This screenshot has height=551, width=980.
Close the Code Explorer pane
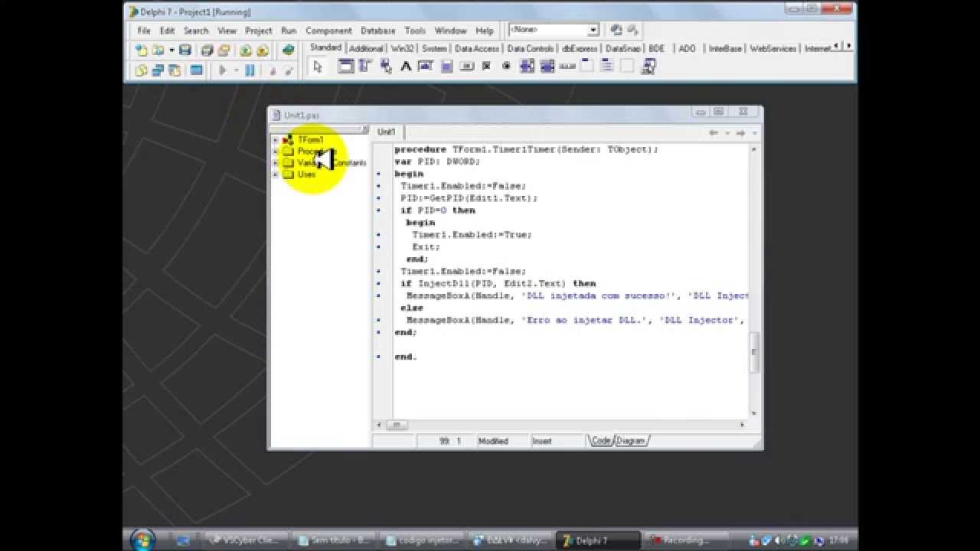coord(364,129)
